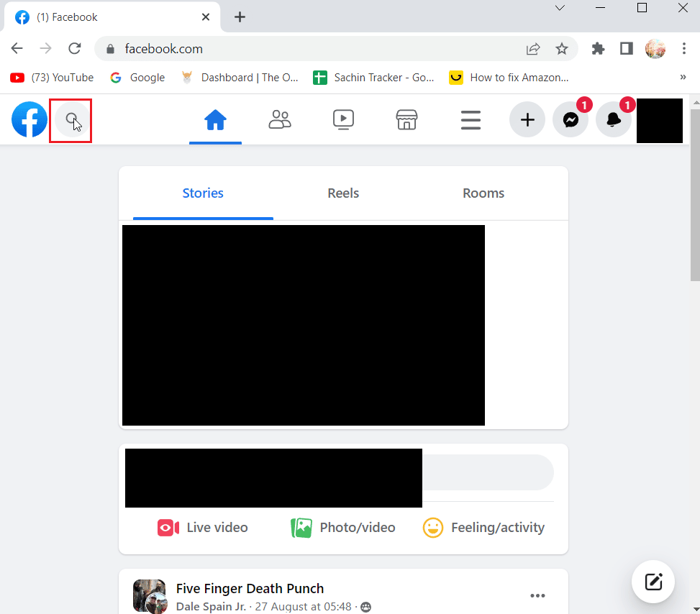This screenshot has width=700, height=614.
Task: Switch to the Reels tab
Action: click(343, 193)
